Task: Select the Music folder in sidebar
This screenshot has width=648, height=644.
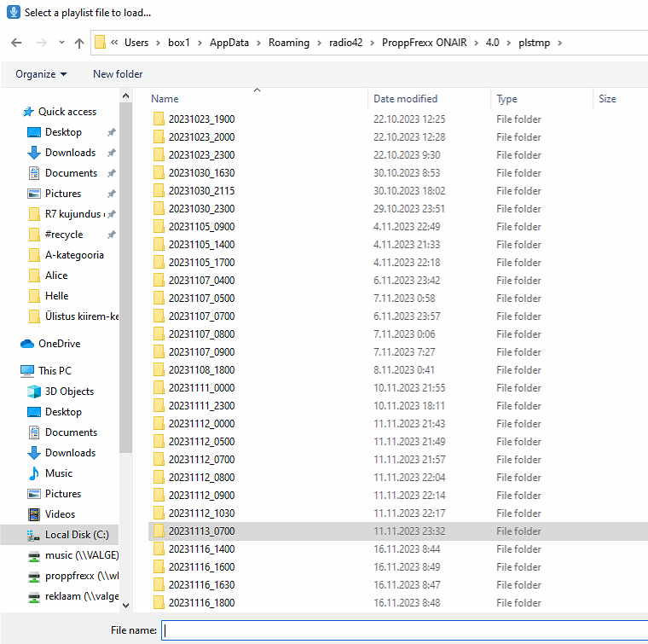Action: point(58,473)
